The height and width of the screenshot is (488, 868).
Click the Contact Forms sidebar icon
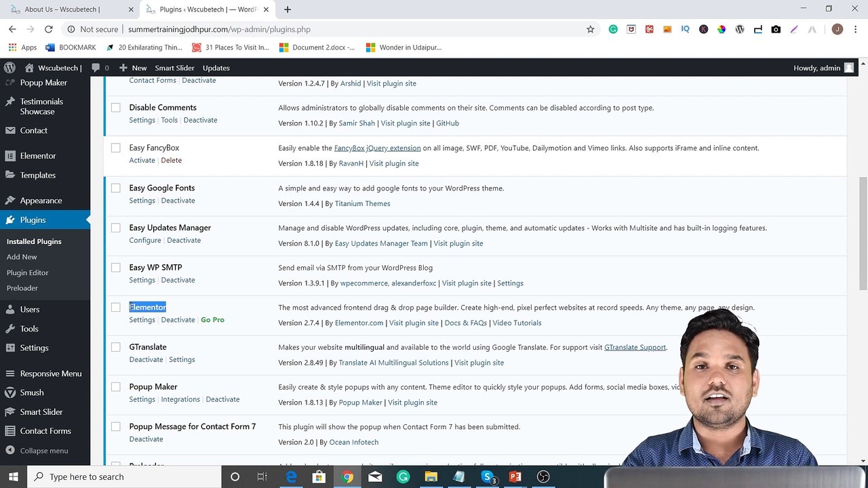(9, 431)
